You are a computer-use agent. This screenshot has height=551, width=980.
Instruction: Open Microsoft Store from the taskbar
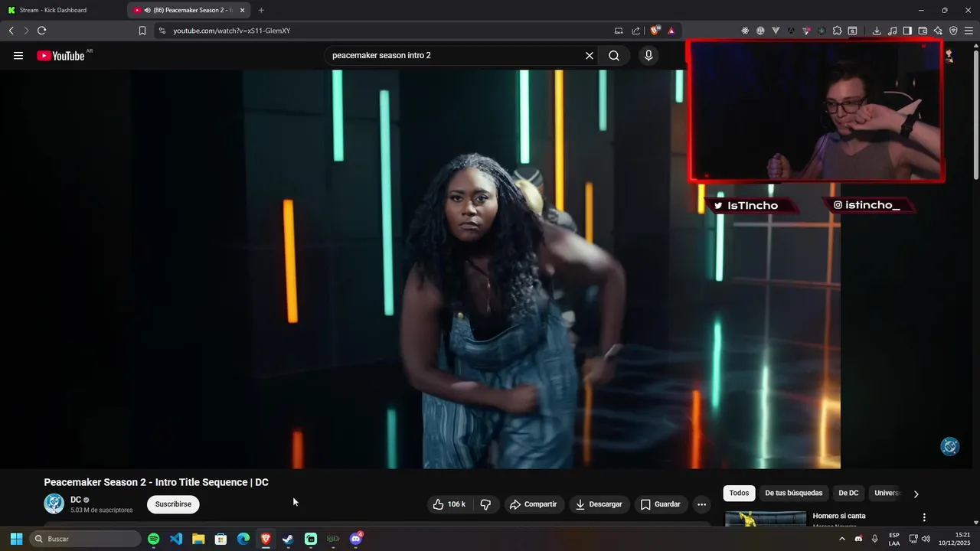pos(220,539)
